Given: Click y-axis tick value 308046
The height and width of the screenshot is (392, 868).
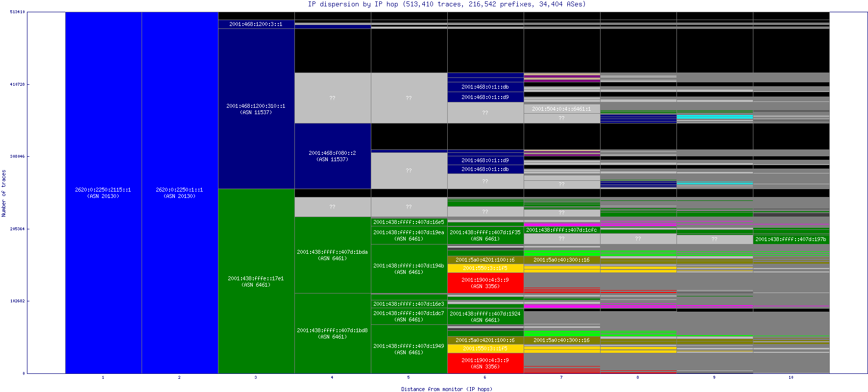Looking at the screenshot, I should 17,156.
